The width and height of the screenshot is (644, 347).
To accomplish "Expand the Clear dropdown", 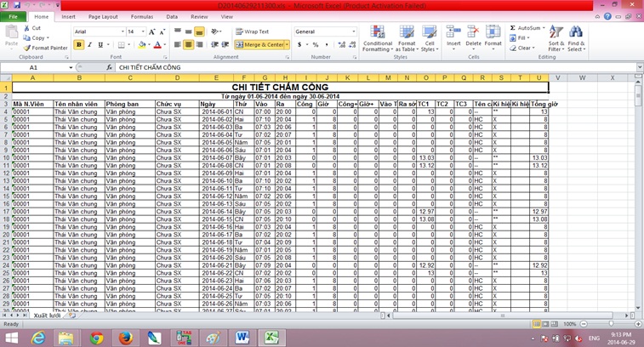I will (x=533, y=48).
